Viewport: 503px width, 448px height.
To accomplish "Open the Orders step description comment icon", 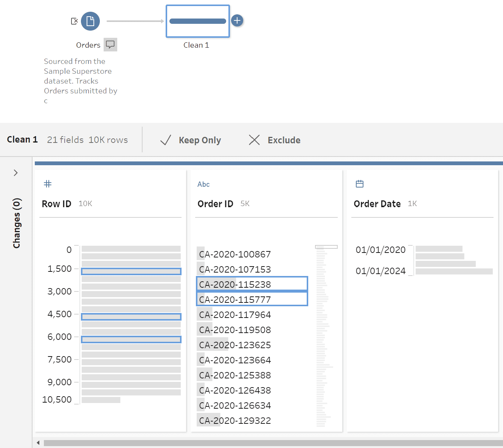I will [x=110, y=45].
